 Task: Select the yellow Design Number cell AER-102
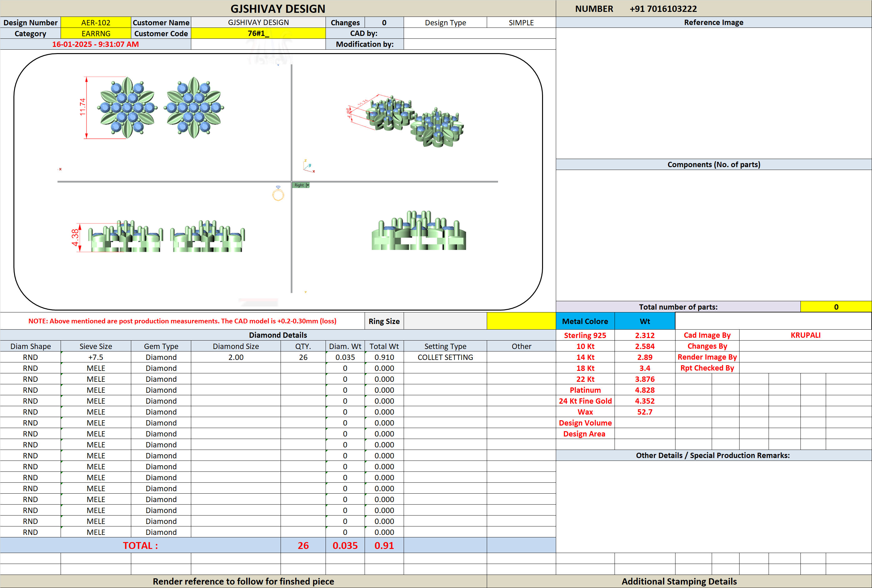[96, 22]
